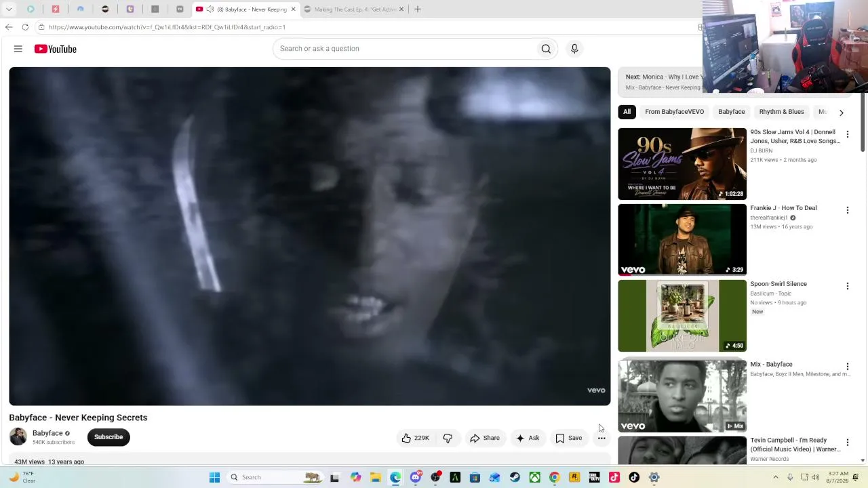Viewport: 868px width, 488px height.
Task: Click the browser address bar URL
Action: point(167,27)
